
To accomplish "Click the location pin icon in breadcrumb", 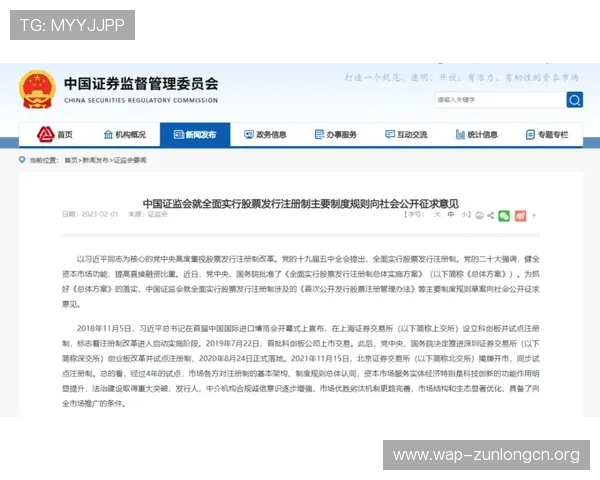I will pyautogui.click(x=22, y=160).
